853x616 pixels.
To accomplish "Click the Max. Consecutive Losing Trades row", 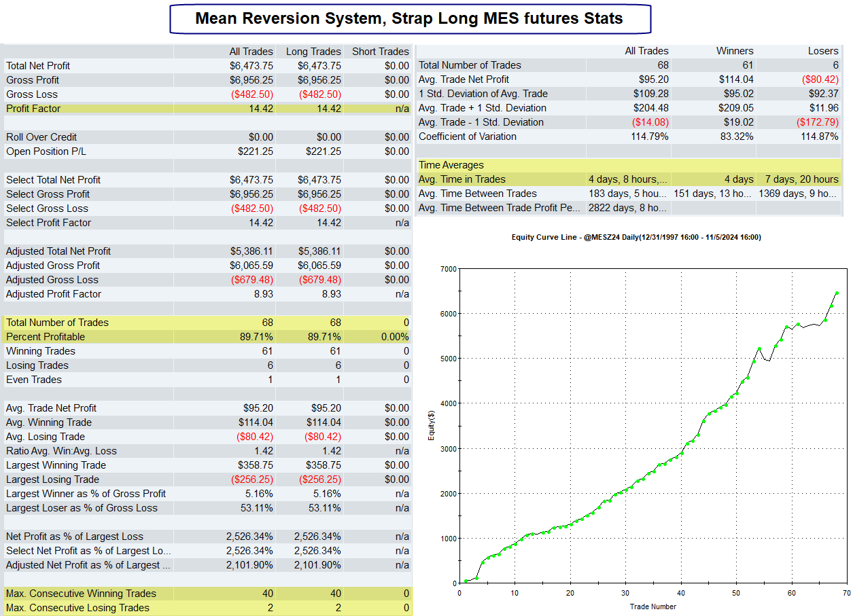I will coord(207,608).
